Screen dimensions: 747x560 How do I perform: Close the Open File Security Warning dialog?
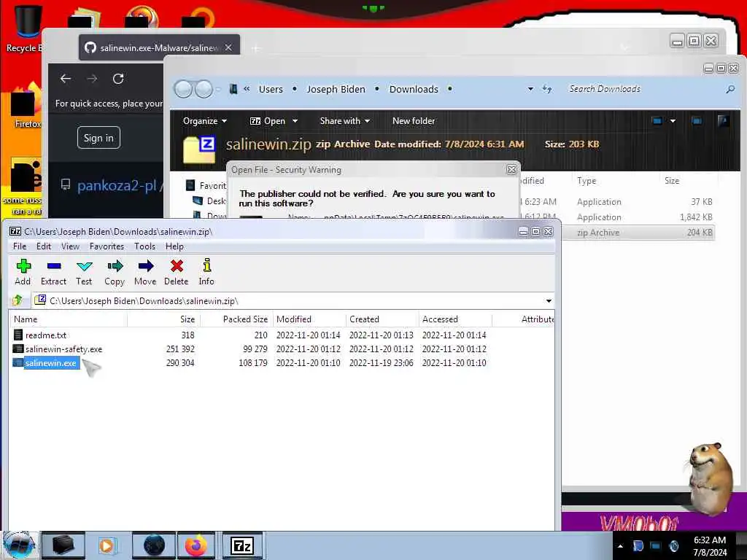(511, 169)
